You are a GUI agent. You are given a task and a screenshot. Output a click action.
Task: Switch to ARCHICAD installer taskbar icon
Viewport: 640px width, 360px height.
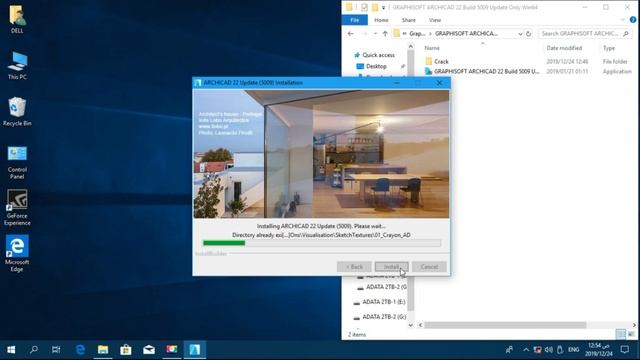coord(195,350)
